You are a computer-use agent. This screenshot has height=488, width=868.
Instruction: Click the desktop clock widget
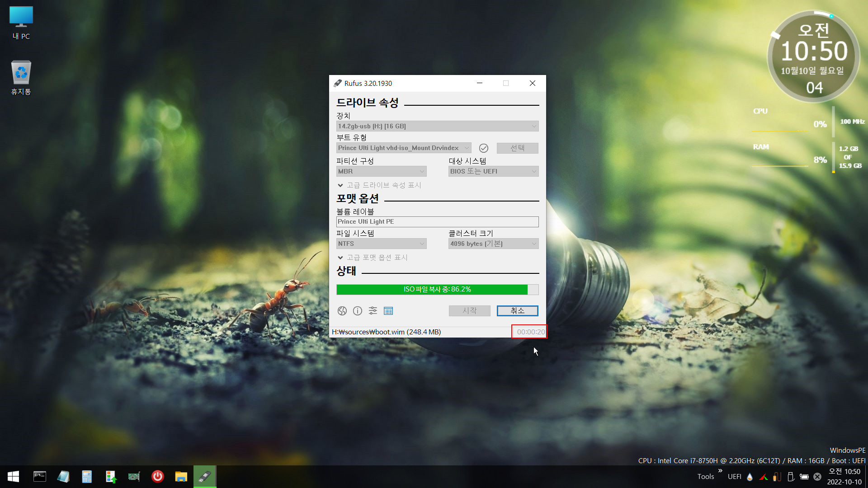[x=814, y=56]
